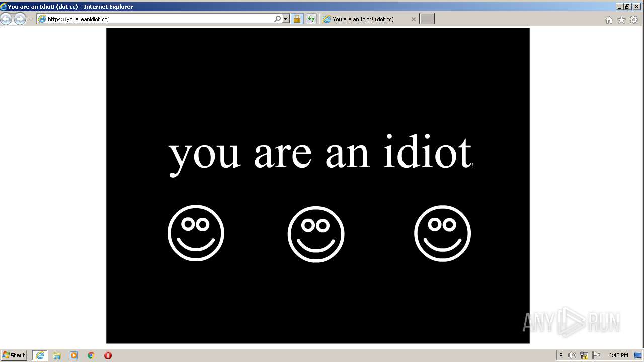Go back using the browser Back arrow
The height and width of the screenshot is (362, 644).
tap(6, 19)
